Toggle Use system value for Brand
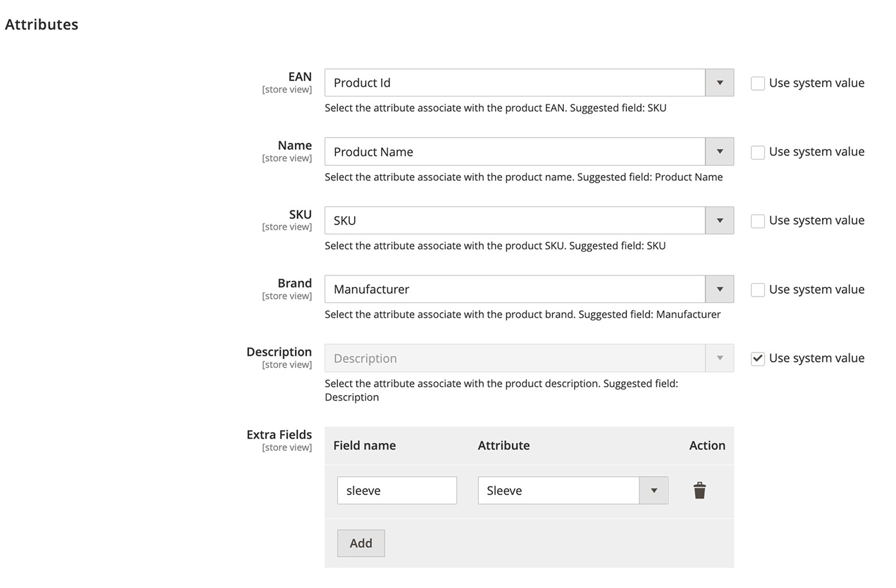The image size is (896, 588). 758,290
